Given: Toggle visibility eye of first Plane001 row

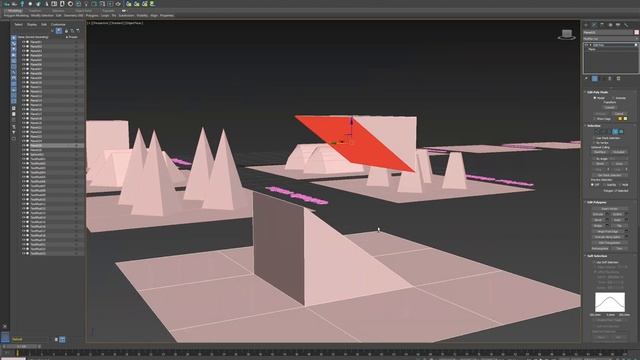Looking at the screenshot, I should coord(24,42).
